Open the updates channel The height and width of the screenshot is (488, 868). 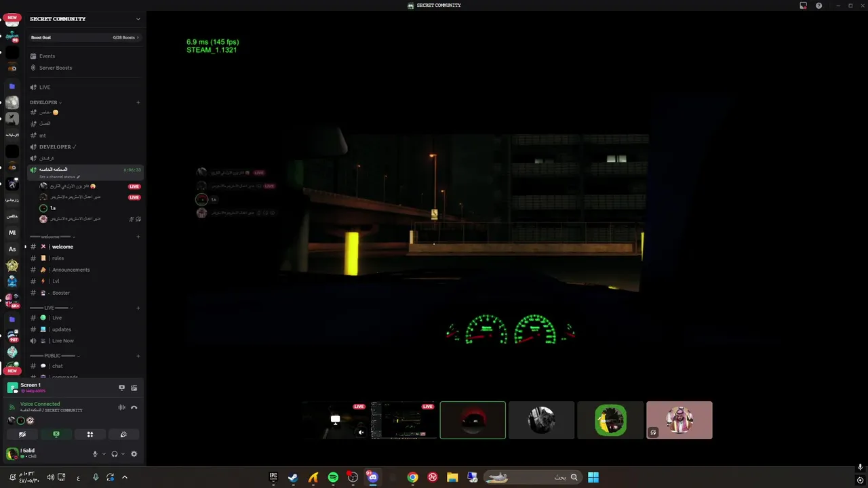coord(85,329)
